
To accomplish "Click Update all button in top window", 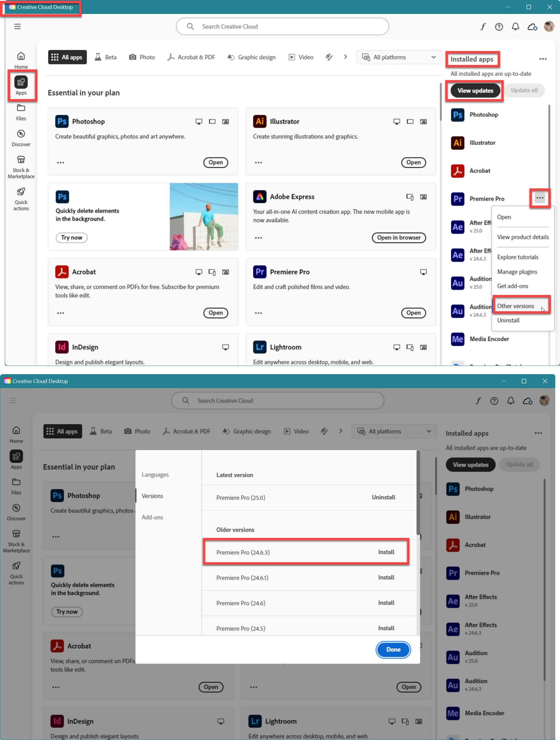I will tap(524, 90).
